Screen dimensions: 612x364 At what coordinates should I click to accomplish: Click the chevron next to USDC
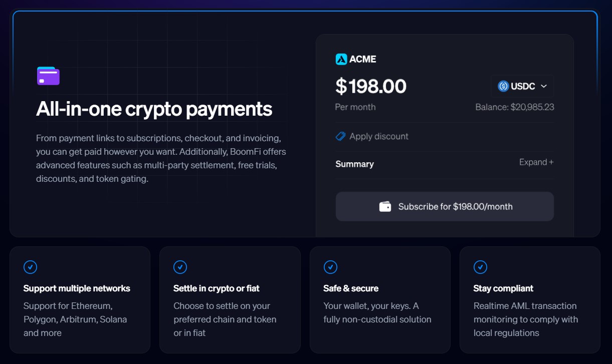(544, 86)
